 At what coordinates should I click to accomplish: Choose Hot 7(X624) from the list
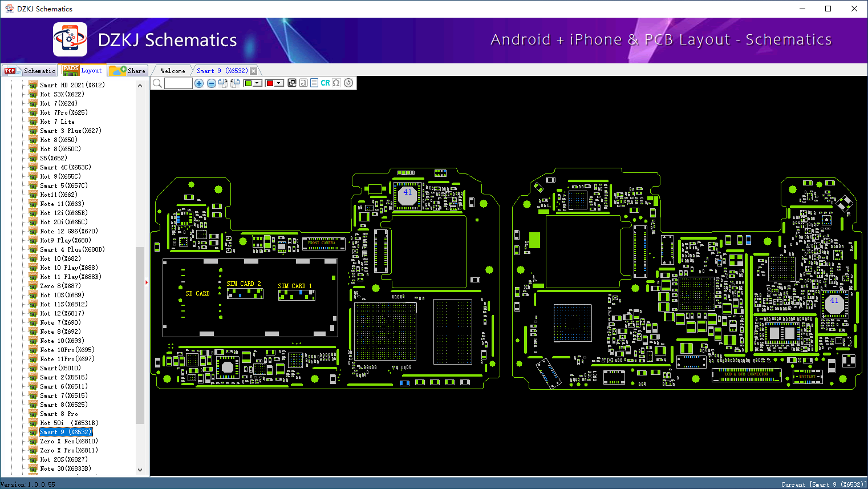[x=59, y=103]
